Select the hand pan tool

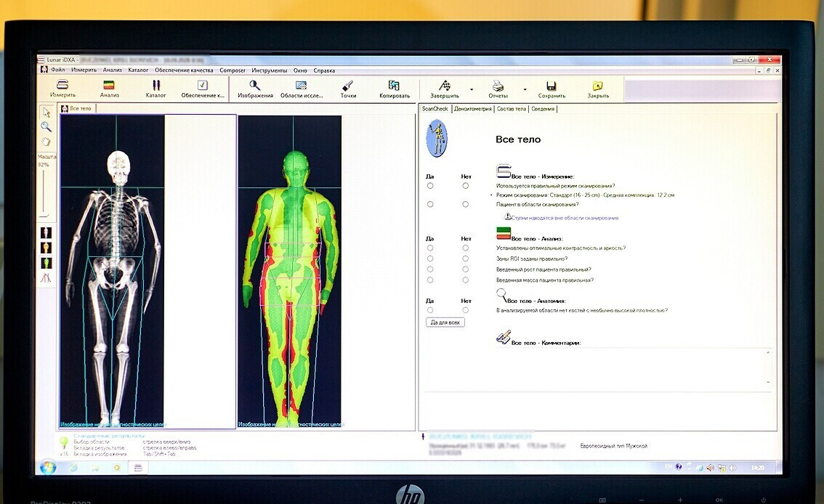[x=46, y=142]
